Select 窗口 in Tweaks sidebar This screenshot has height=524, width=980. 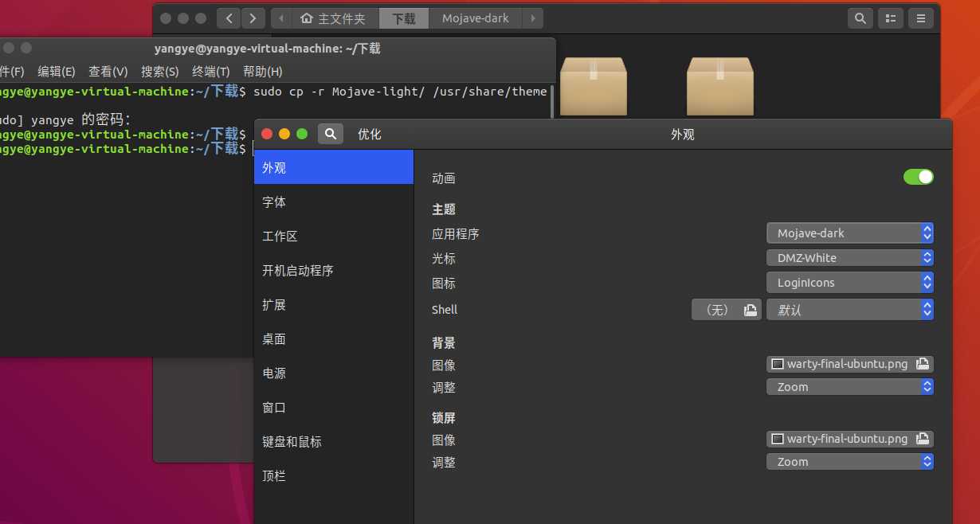tap(334, 407)
